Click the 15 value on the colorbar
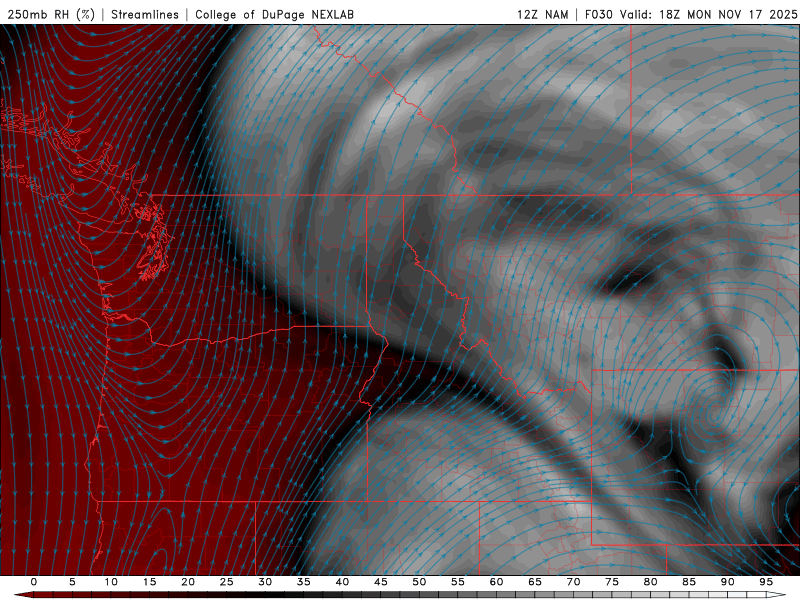The height and width of the screenshot is (600, 800). tap(149, 582)
